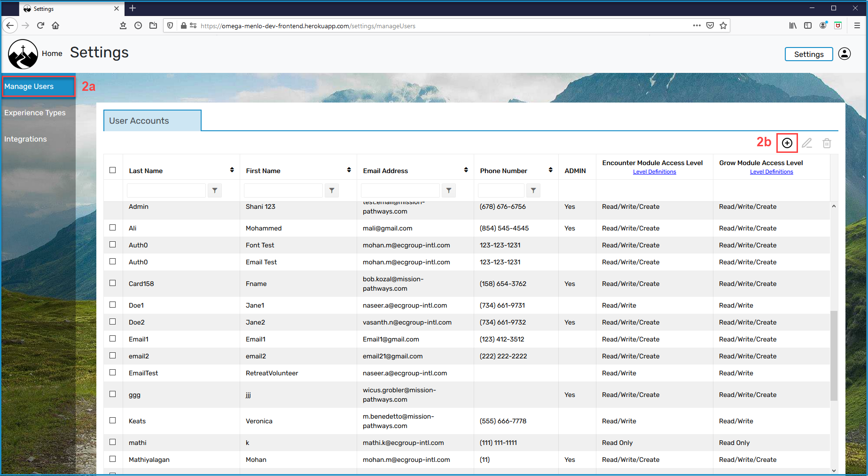Image resolution: width=868 pixels, height=476 pixels.
Task: Click the Last Name filter funnel icon
Action: [x=215, y=190]
